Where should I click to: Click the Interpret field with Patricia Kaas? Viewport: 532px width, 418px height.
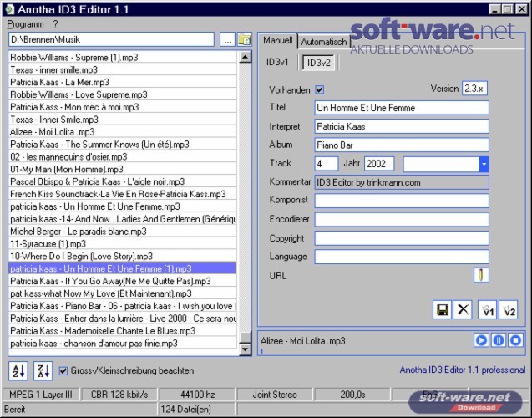tap(402, 127)
